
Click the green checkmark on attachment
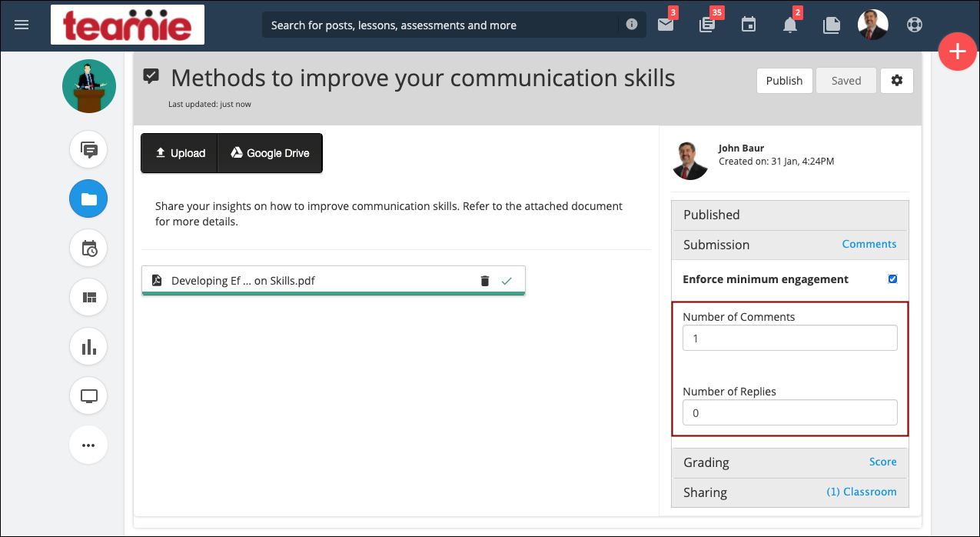tap(507, 281)
